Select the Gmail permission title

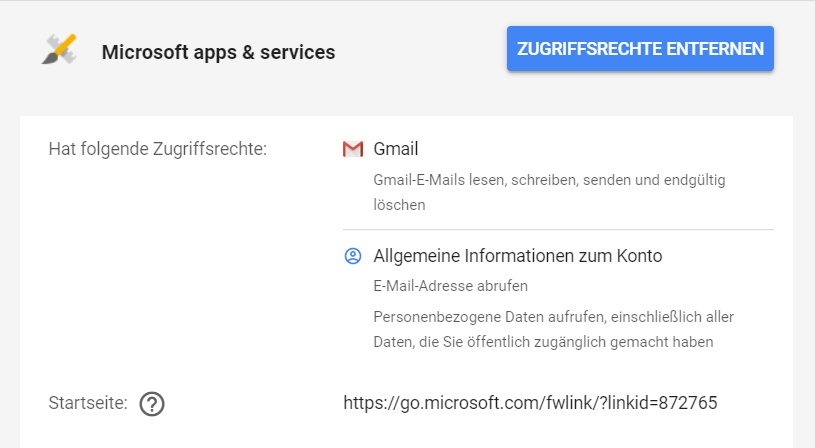(395, 149)
